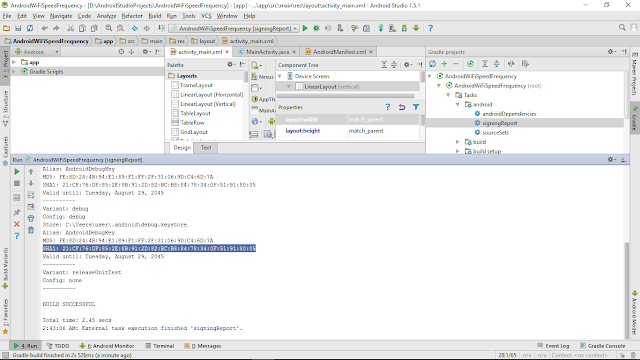Image resolution: width=640 pixels, height=360 pixels.
Task: Select the Design tab of layout editor
Action: click(x=182, y=148)
